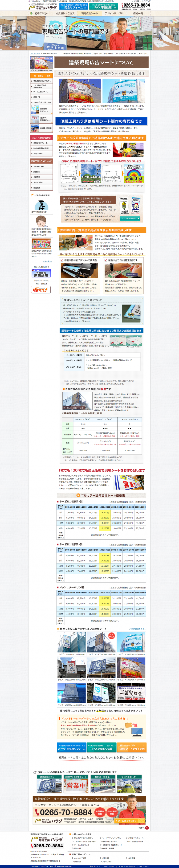The image size is (179, 868).
Task: Open データ入稿について in the sidebar
Action: pyautogui.click(x=41, y=92)
